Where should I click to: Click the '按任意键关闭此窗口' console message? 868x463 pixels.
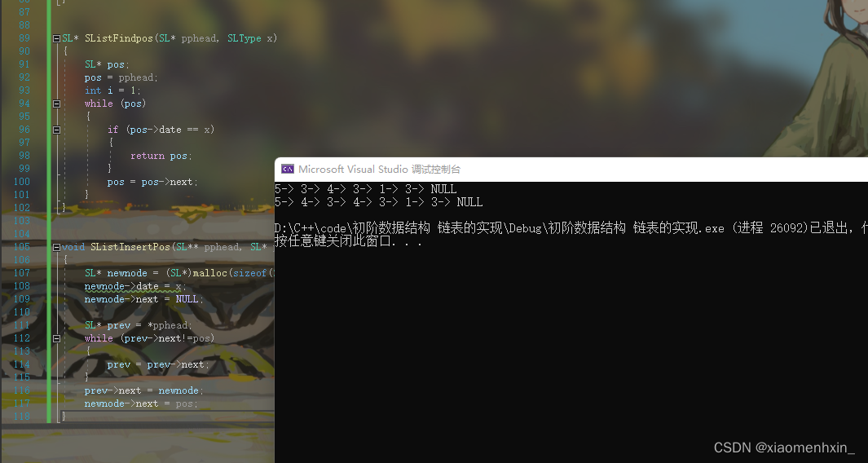pyautogui.click(x=349, y=241)
